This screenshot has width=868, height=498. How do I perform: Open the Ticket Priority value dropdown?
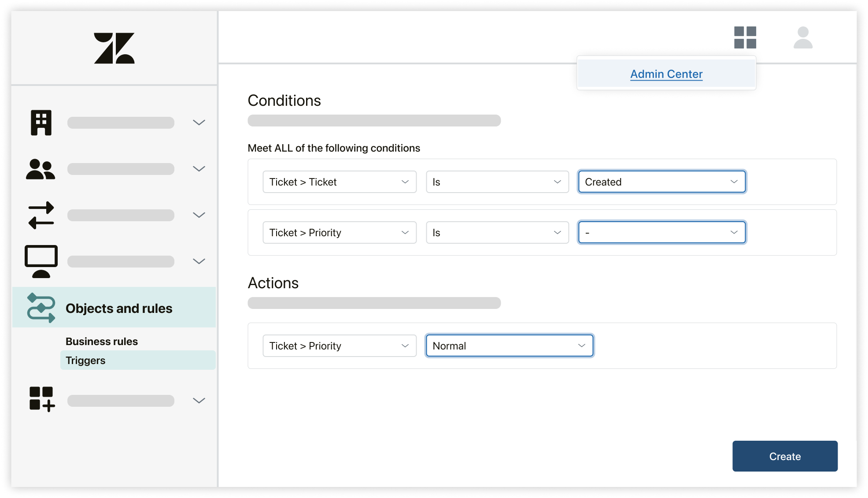pyautogui.click(x=661, y=232)
